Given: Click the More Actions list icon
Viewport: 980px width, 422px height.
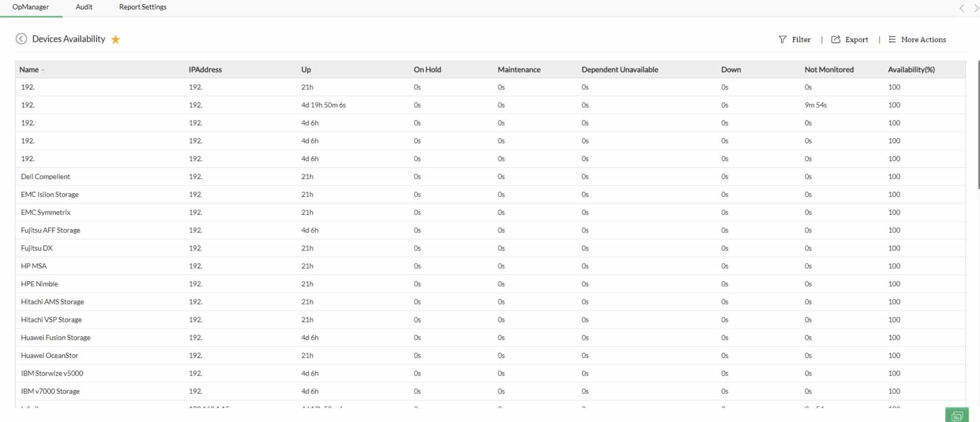Looking at the screenshot, I should 892,40.
